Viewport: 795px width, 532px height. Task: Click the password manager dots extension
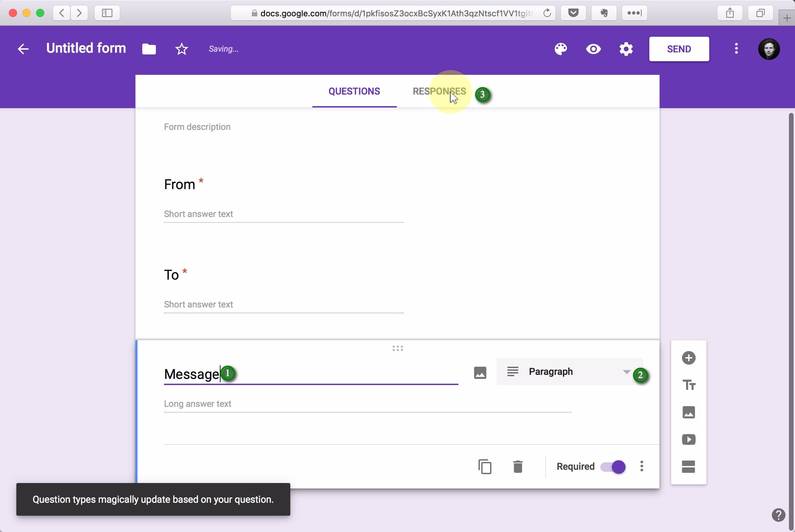click(635, 13)
